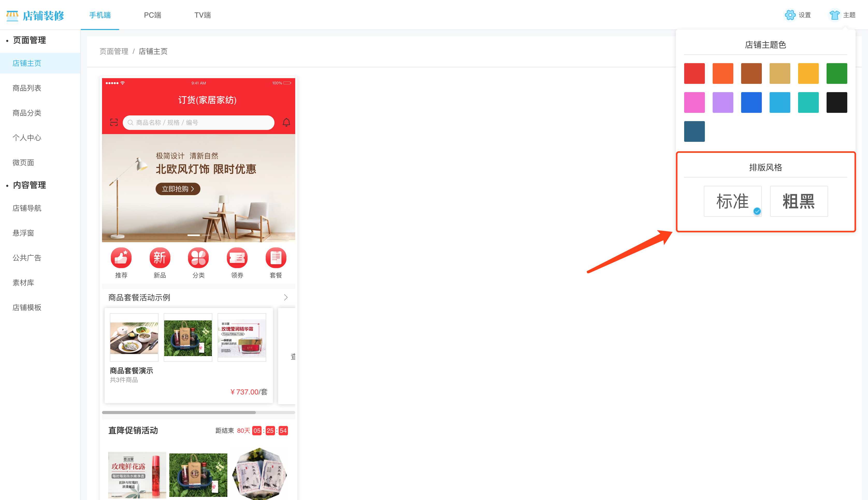Open 商品列表 in sidebar
868x500 pixels.
(27, 88)
